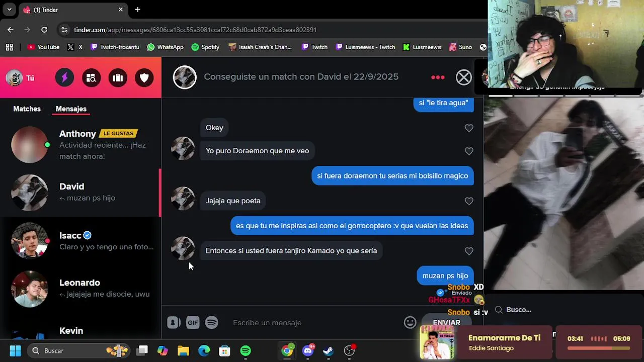Open Discord from the taskbar
The width and height of the screenshot is (644, 362).
point(308,351)
